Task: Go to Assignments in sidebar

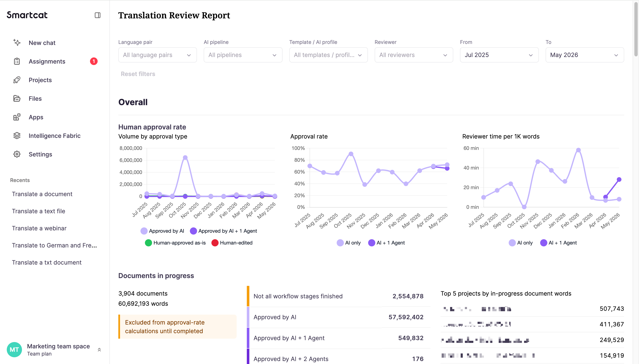Action: [47, 61]
